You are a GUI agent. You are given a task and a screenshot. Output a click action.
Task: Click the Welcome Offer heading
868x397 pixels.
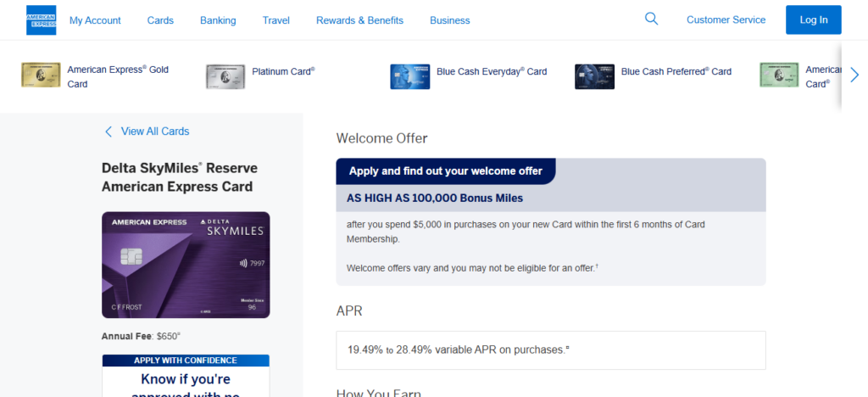pos(382,138)
